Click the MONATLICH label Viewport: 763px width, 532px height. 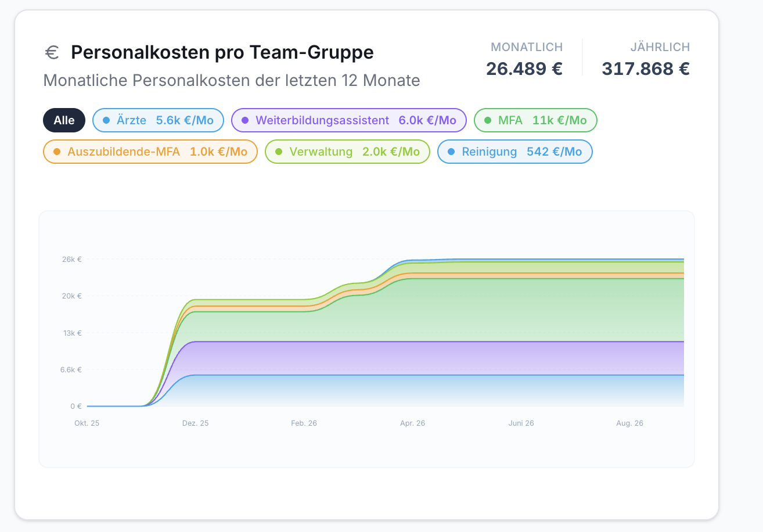point(527,47)
